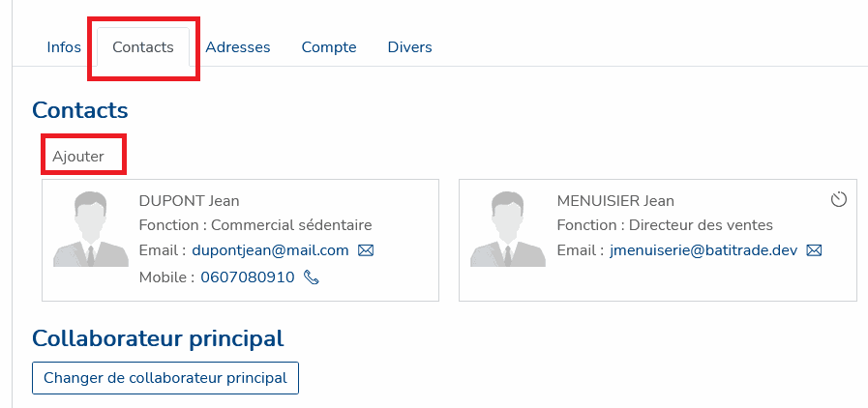Screen dimensions: 868x408
Task: Click Ajouter to add a contact
Action: pos(78,157)
